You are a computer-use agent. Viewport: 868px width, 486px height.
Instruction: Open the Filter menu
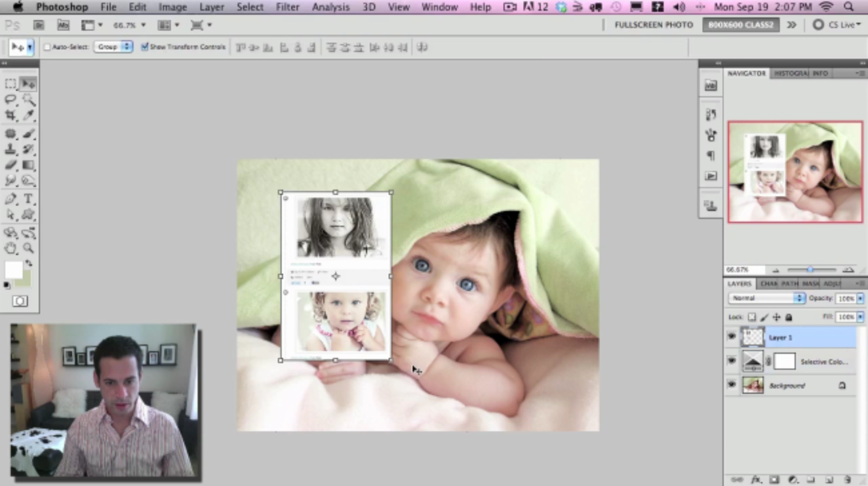pyautogui.click(x=288, y=7)
